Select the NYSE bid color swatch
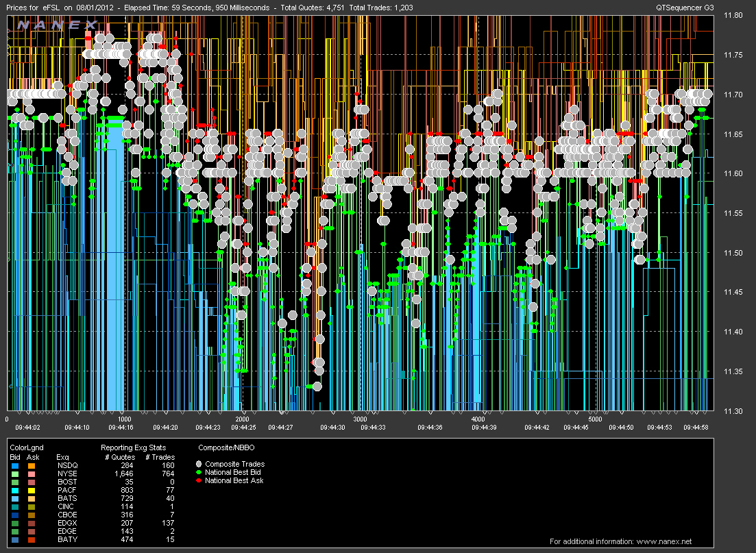The height and width of the screenshot is (553, 756). pyautogui.click(x=15, y=474)
